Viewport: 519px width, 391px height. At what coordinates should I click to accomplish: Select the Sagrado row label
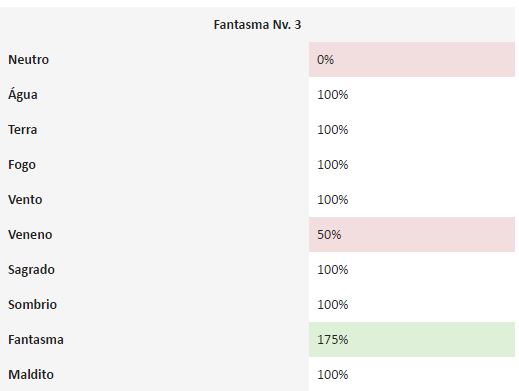[32, 270]
